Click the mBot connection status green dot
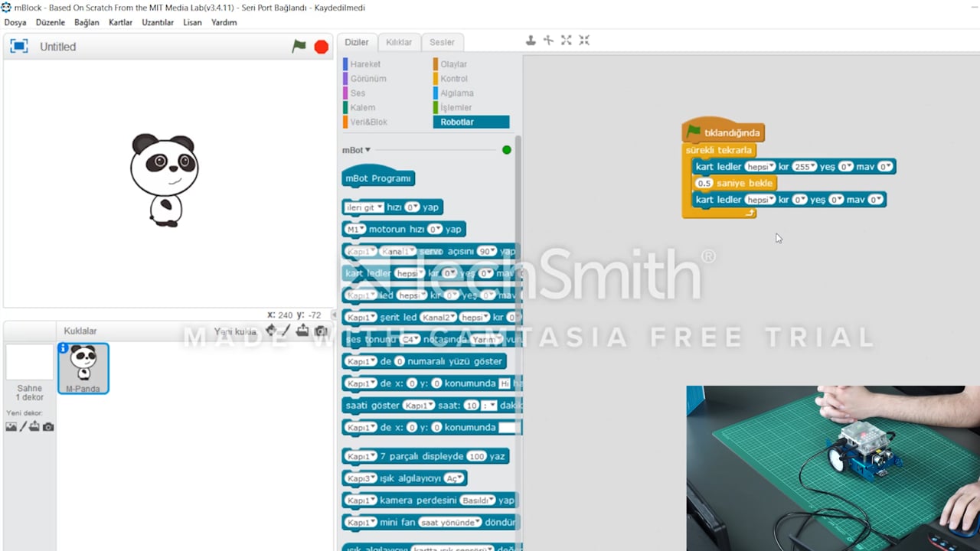Image resolution: width=980 pixels, height=551 pixels. click(x=506, y=150)
